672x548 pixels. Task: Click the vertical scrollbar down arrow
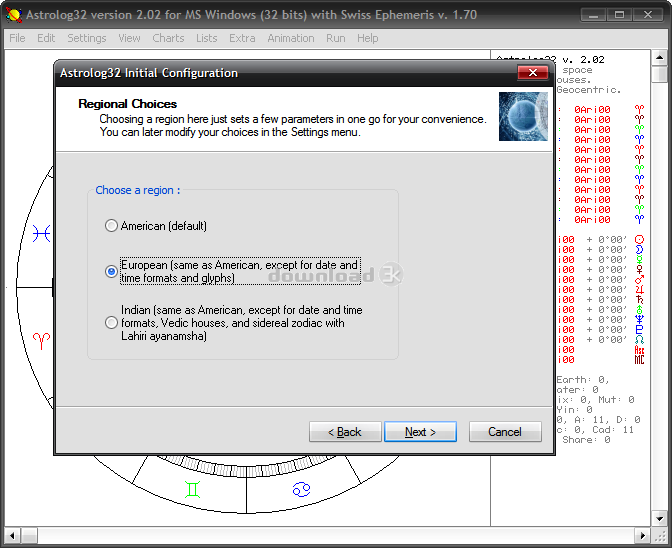(x=660, y=518)
